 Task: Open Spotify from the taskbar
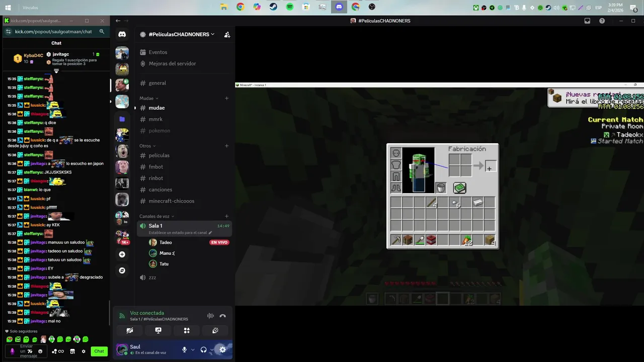coord(290,7)
